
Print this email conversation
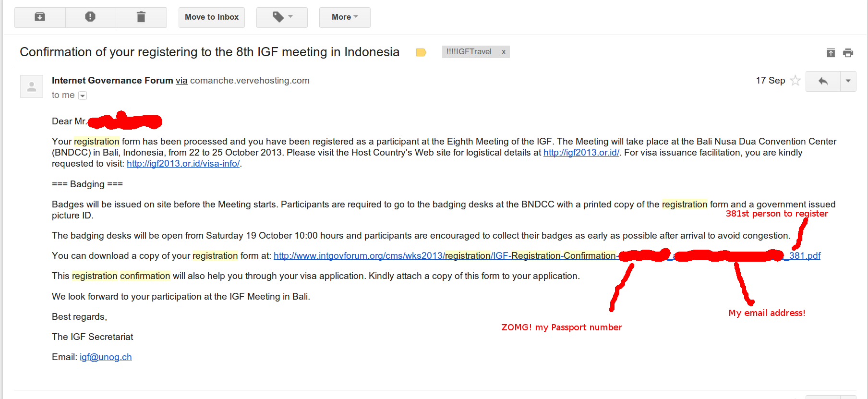click(848, 53)
